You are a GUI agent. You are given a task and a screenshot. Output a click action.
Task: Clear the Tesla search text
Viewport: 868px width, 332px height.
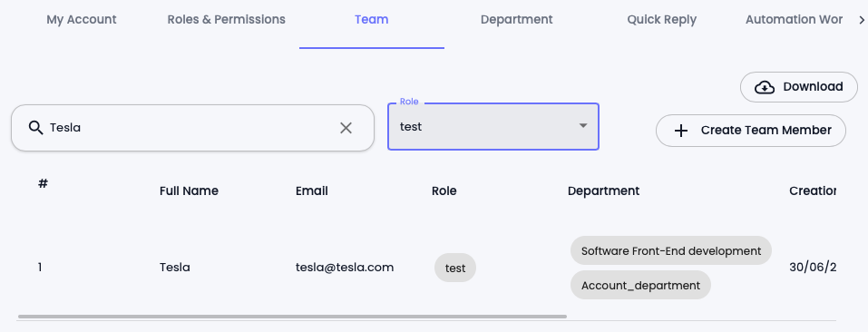tap(346, 128)
